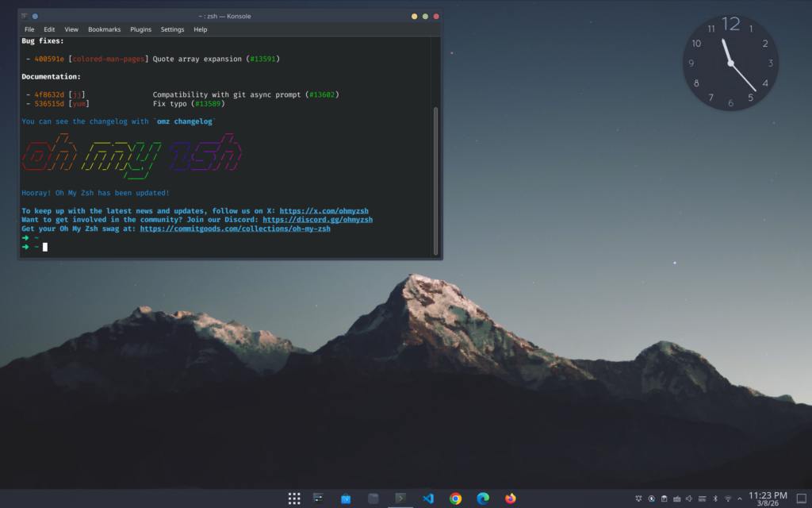Launch Visual Studio Code from taskbar

(x=428, y=498)
